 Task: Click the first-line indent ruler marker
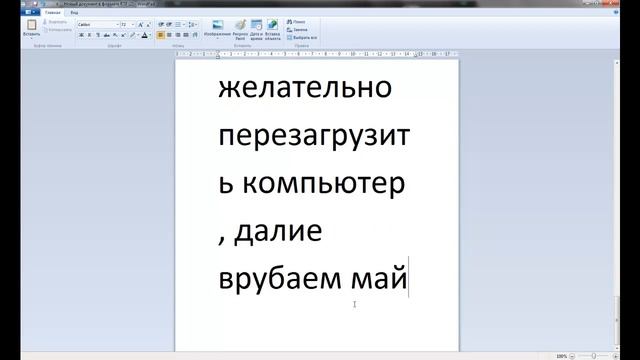218,52
